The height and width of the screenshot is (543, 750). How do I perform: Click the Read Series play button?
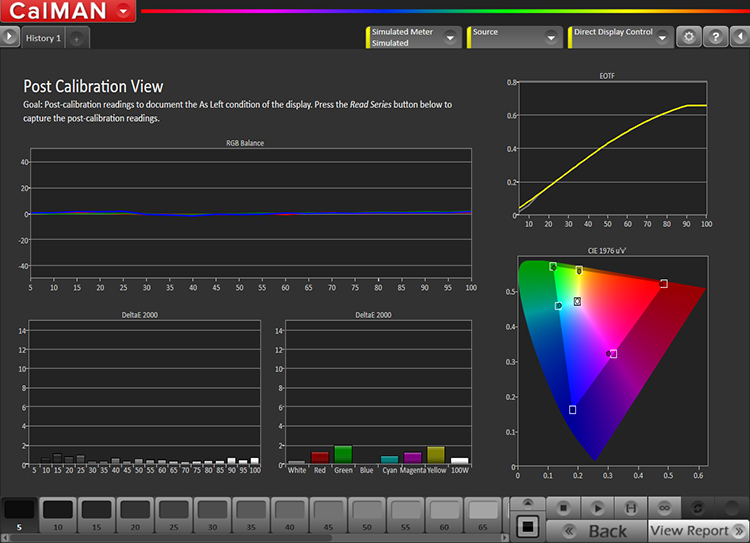(x=597, y=507)
